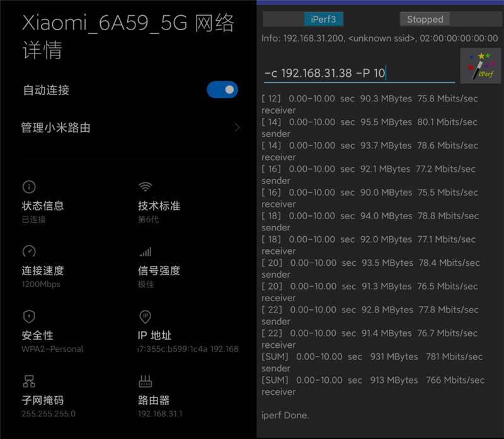504x439 pixels.
Task: Click the 连接速度 speedometer icon
Action: pyautogui.click(x=29, y=251)
